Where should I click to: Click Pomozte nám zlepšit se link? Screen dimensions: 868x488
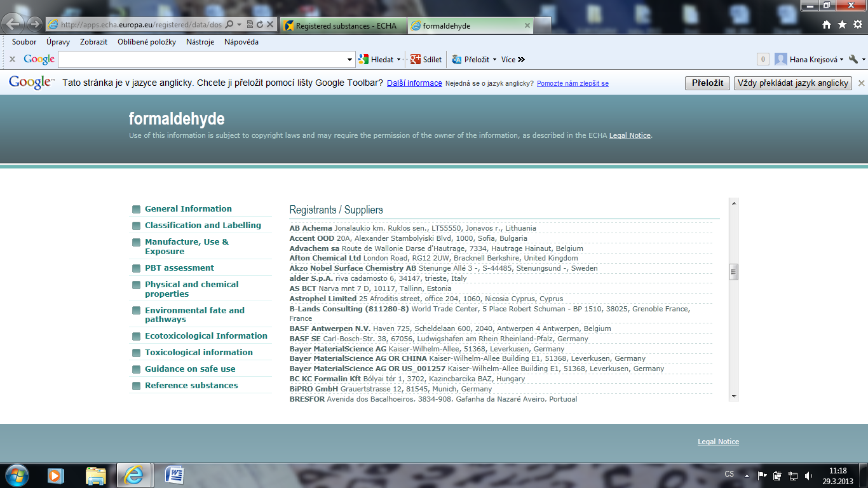pyautogui.click(x=573, y=83)
